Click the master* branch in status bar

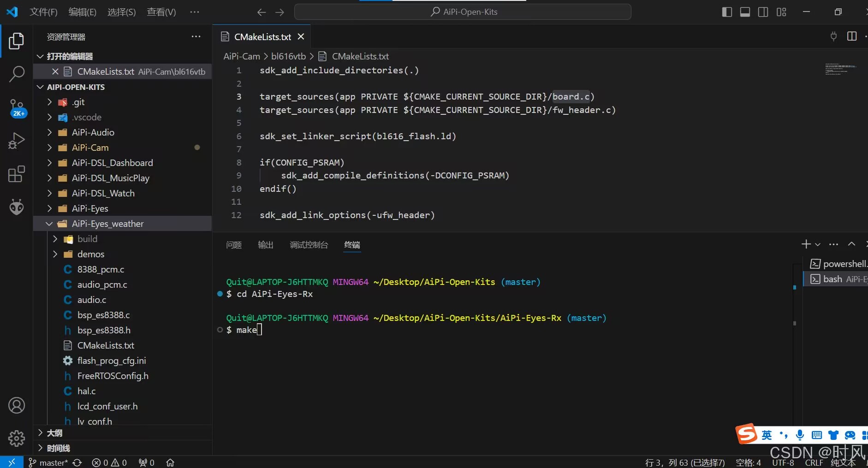pyautogui.click(x=48, y=462)
